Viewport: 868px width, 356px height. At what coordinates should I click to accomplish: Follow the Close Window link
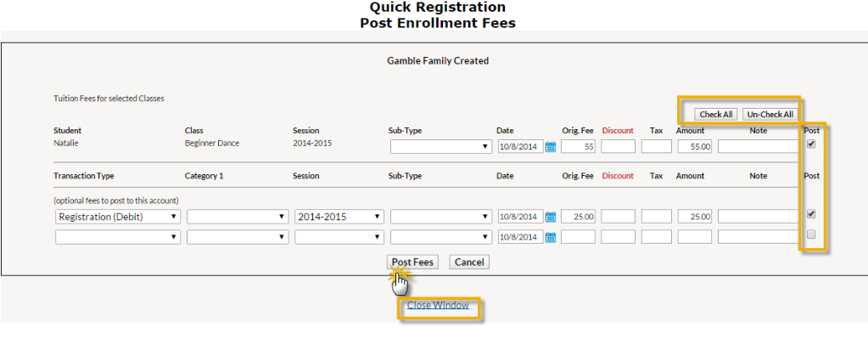(x=438, y=305)
